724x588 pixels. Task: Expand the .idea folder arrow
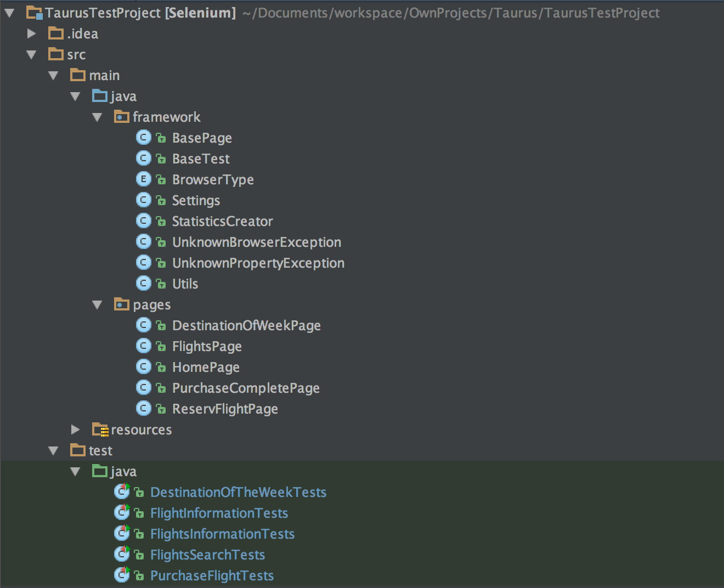(32, 33)
